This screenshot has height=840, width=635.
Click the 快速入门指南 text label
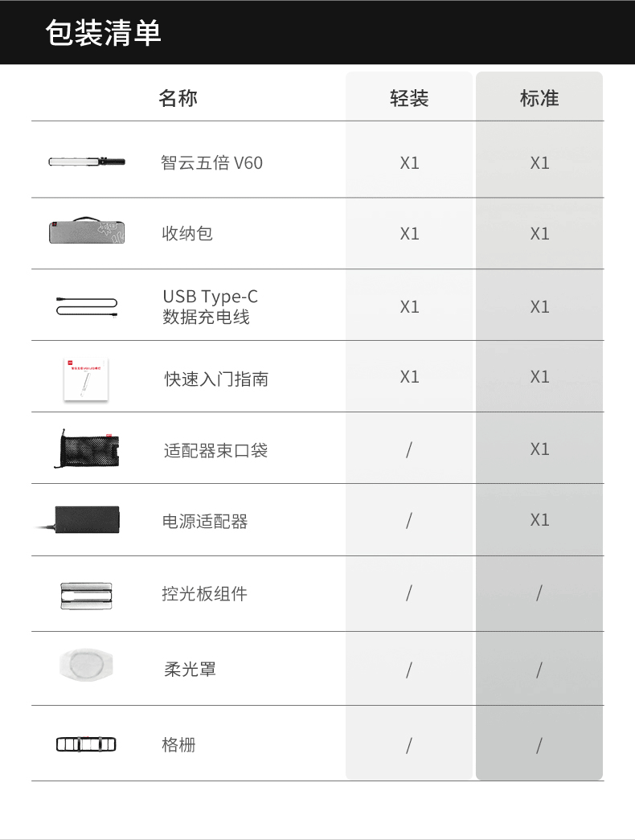(x=216, y=379)
